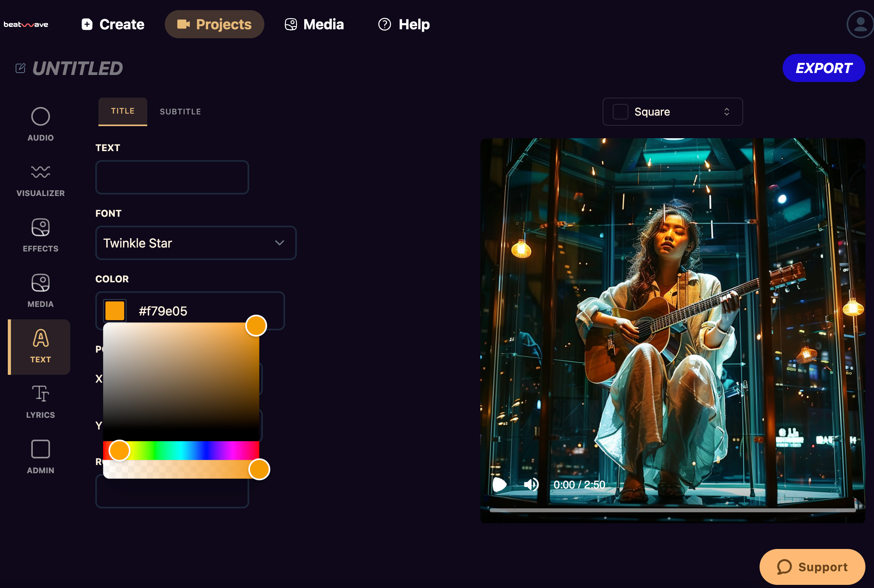
Task: Switch to the Subtitle tab
Action: [180, 111]
